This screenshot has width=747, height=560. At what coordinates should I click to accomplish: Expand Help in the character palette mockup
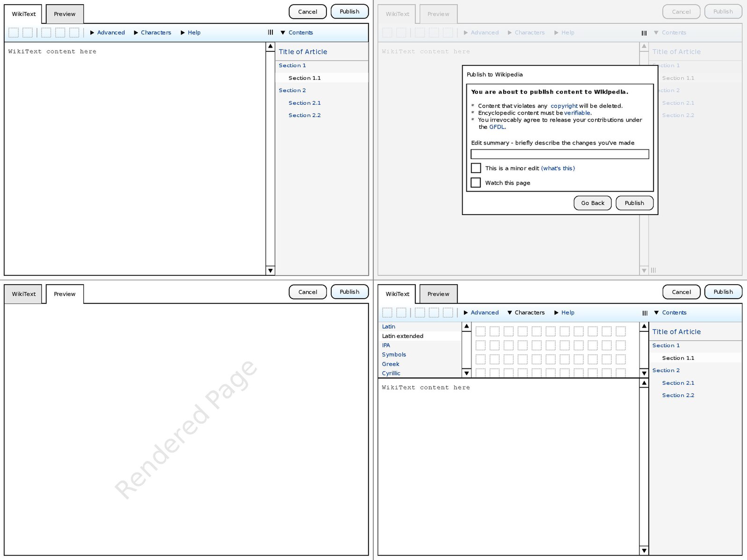564,312
